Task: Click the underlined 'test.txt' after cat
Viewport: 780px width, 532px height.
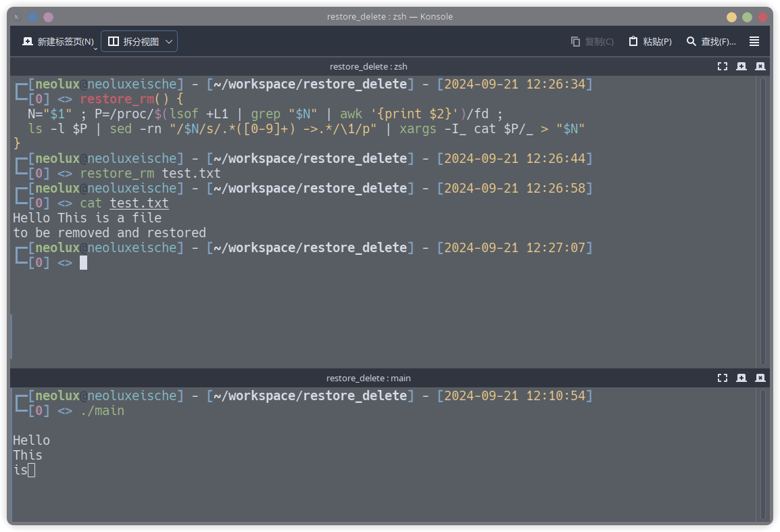Action: click(139, 203)
